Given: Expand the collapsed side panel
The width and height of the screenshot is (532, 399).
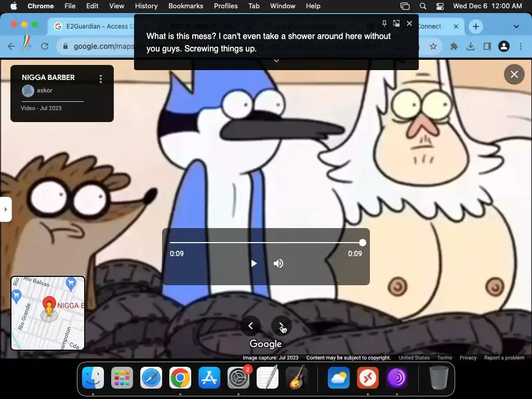Looking at the screenshot, I should pyautogui.click(x=6, y=209).
